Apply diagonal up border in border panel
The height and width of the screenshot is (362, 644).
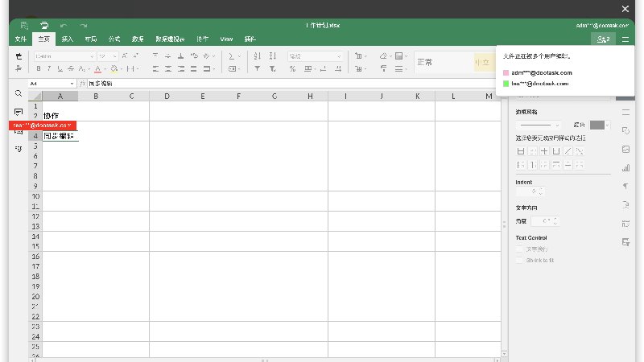point(568,151)
